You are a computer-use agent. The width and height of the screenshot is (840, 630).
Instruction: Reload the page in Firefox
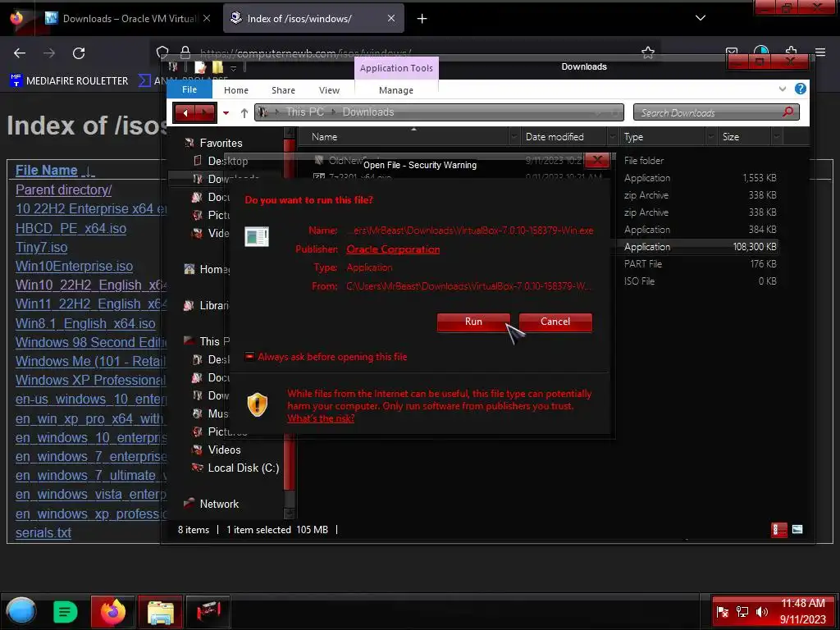pos(79,53)
